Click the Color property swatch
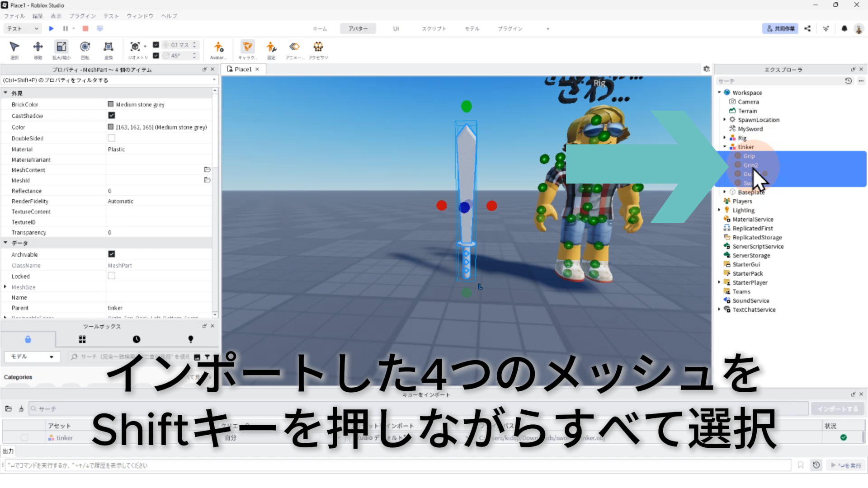868x488 pixels. [x=111, y=127]
